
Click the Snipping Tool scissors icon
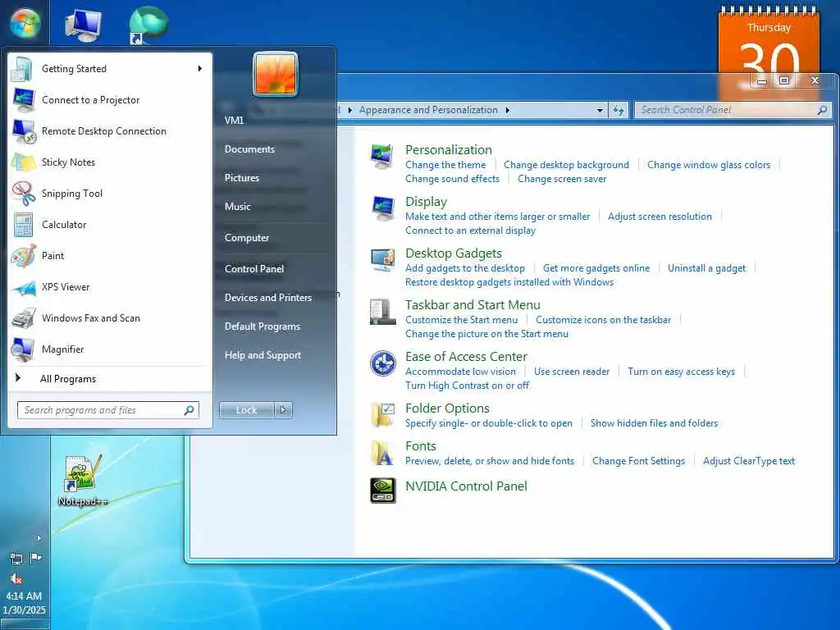click(23, 194)
